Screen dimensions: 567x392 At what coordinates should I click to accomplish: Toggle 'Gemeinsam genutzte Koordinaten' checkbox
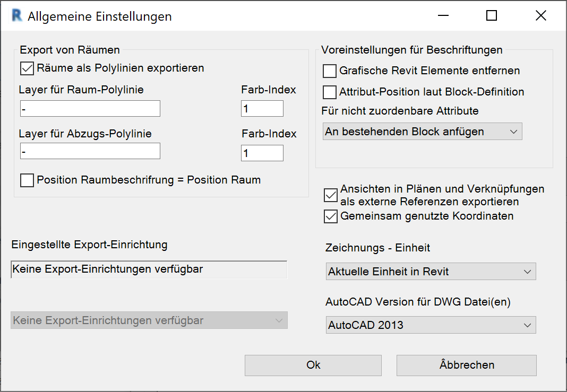tap(331, 216)
